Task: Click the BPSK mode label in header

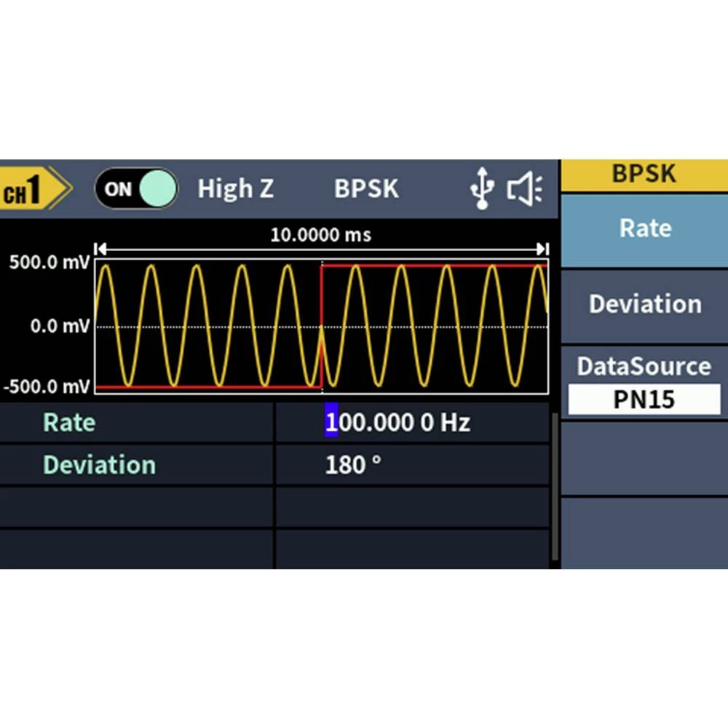Action: tap(366, 189)
